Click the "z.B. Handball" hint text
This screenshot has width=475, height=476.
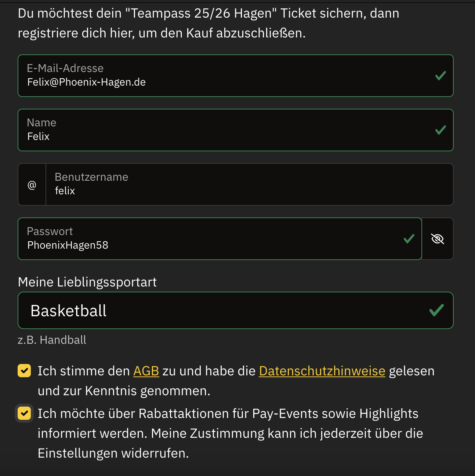pos(52,340)
